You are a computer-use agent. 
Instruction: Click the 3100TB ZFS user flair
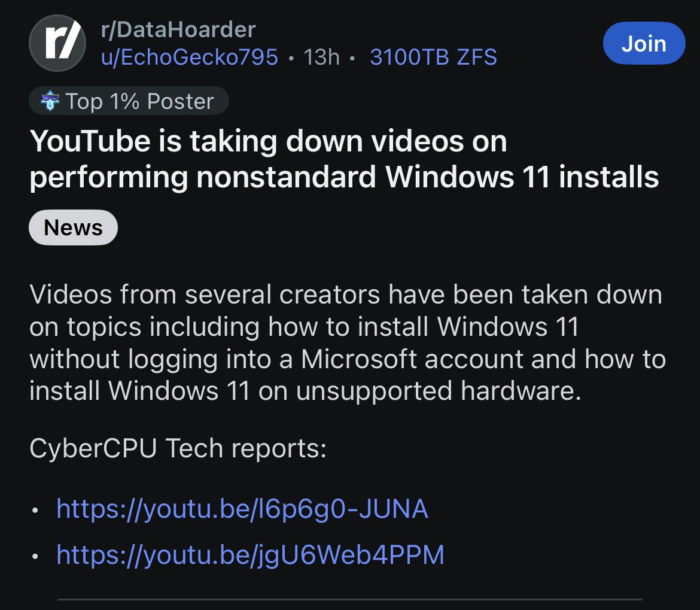click(x=433, y=57)
